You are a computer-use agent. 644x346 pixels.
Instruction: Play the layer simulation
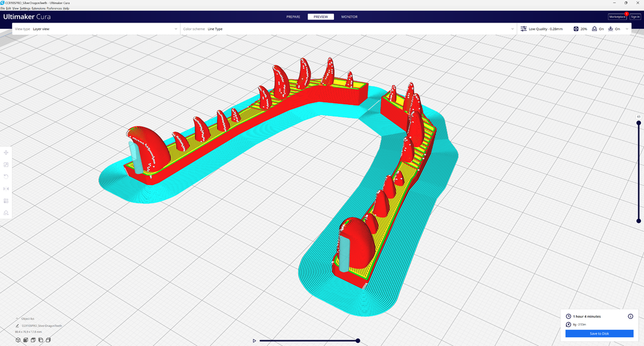point(254,341)
